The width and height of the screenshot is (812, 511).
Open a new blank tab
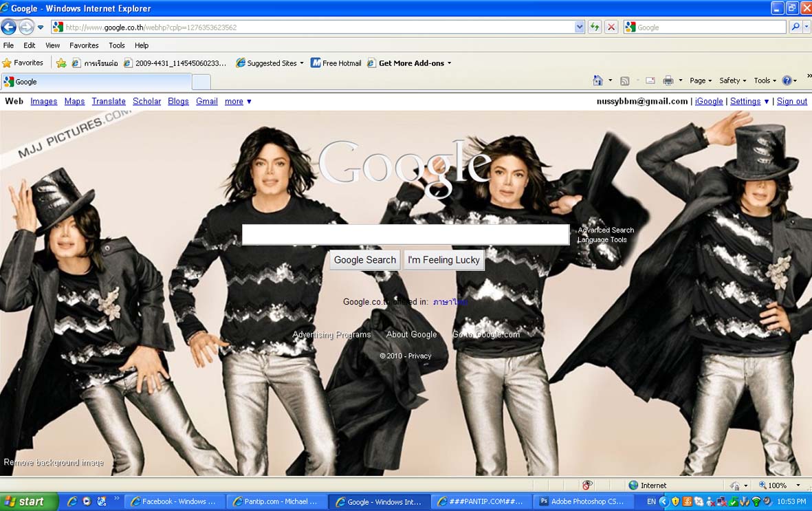click(201, 82)
